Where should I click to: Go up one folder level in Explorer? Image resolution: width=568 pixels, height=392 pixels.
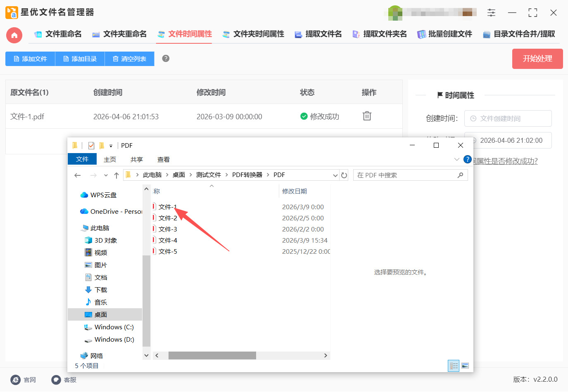click(x=116, y=175)
